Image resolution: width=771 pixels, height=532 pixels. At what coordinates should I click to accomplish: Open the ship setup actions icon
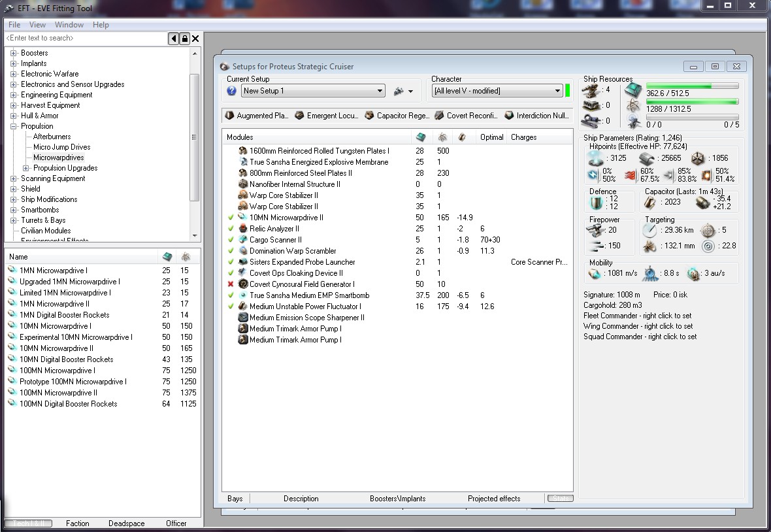[399, 91]
